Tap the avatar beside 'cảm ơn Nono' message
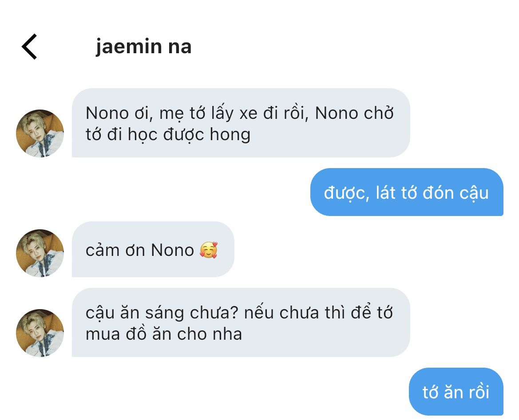519x420 pixels. 40,253
